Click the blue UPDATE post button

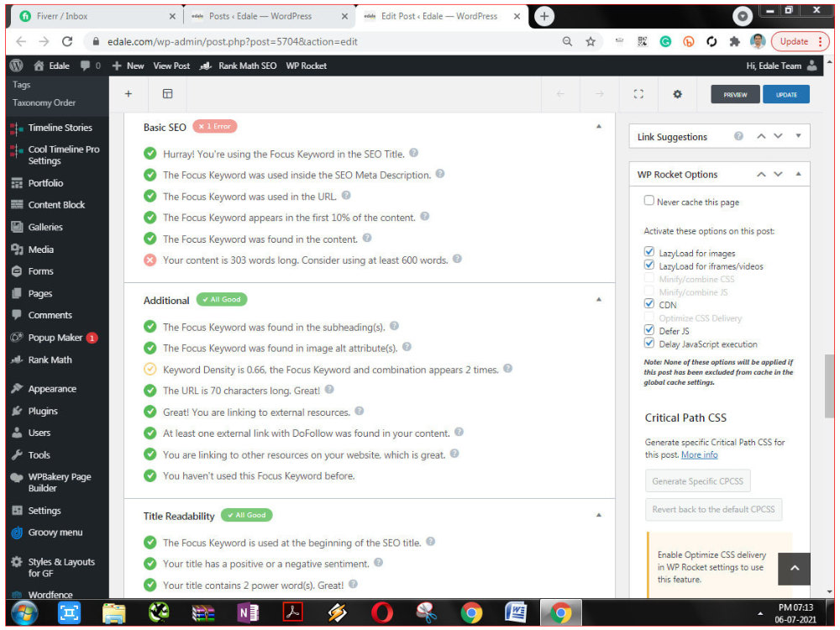(786, 94)
